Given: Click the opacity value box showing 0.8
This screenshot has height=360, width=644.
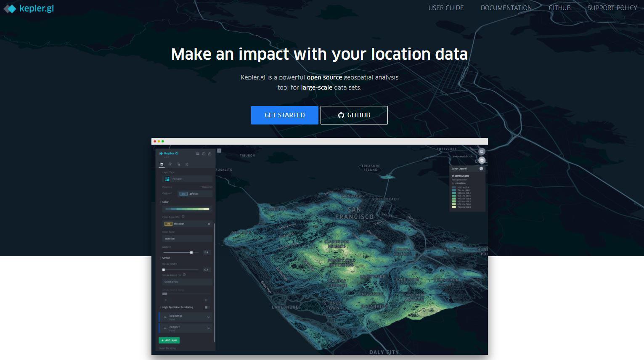Looking at the screenshot, I should [x=206, y=252].
